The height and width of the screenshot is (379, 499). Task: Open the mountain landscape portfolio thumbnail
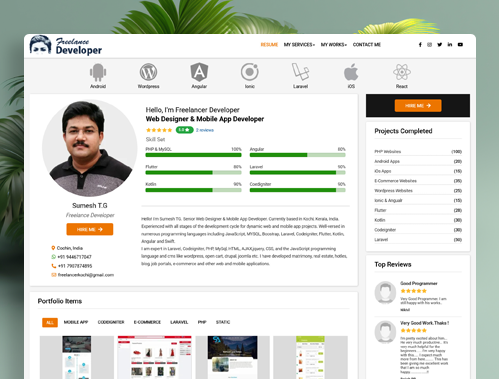click(232, 357)
